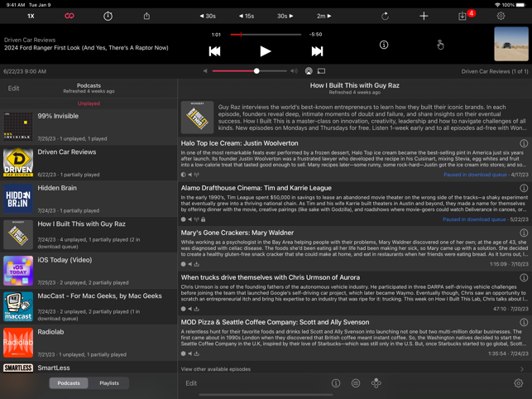Tap the high volume speaker icon
This screenshot has width=532, height=399.
[x=294, y=71]
